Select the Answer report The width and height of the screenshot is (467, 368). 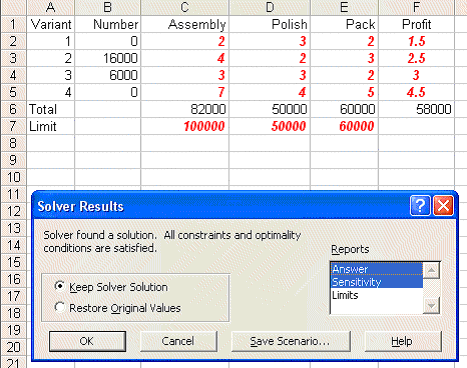coord(377,269)
